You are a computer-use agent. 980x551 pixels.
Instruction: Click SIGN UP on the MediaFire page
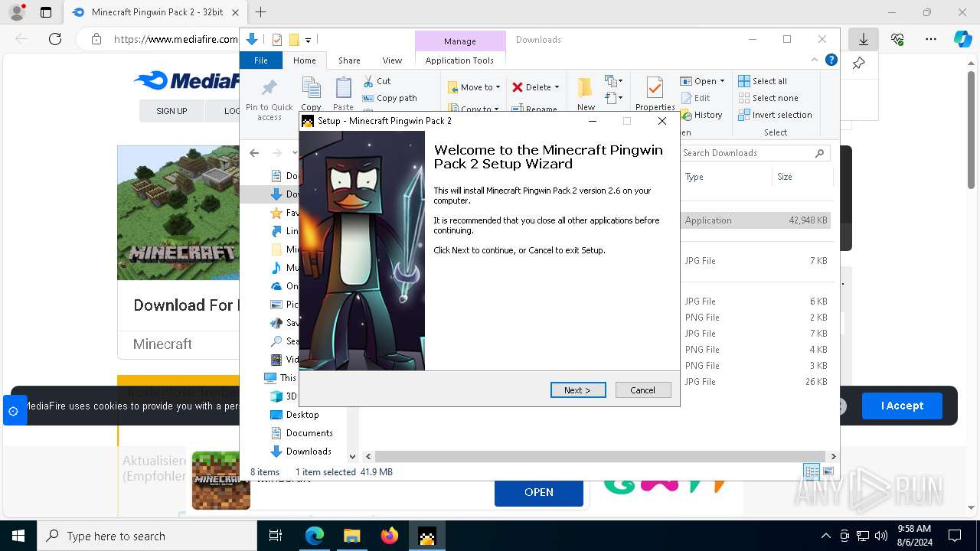coord(171,111)
